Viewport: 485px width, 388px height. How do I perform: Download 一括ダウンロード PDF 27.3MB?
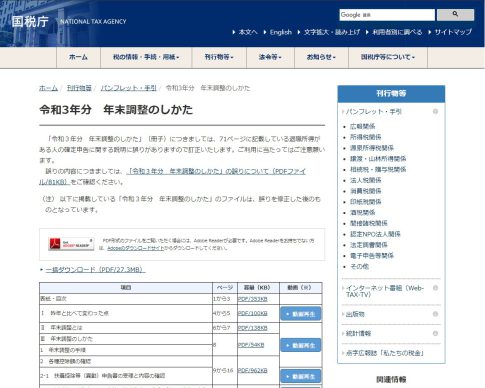pyautogui.click(x=95, y=269)
